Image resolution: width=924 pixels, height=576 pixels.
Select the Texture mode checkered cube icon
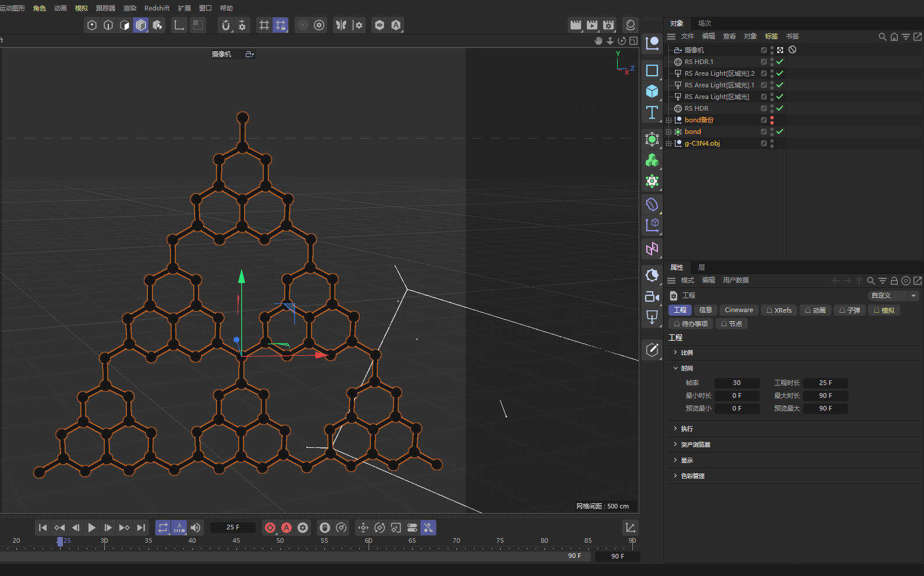[157, 25]
